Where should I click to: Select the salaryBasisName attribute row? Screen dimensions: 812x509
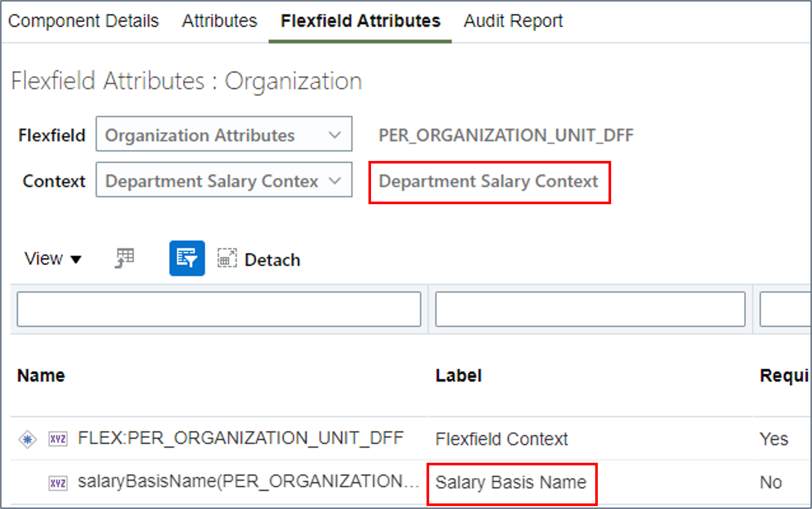point(248,482)
